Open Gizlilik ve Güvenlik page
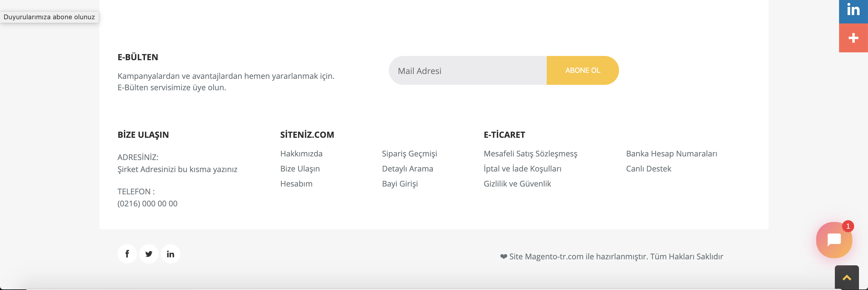This screenshot has width=868, height=290. pos(517,184)
